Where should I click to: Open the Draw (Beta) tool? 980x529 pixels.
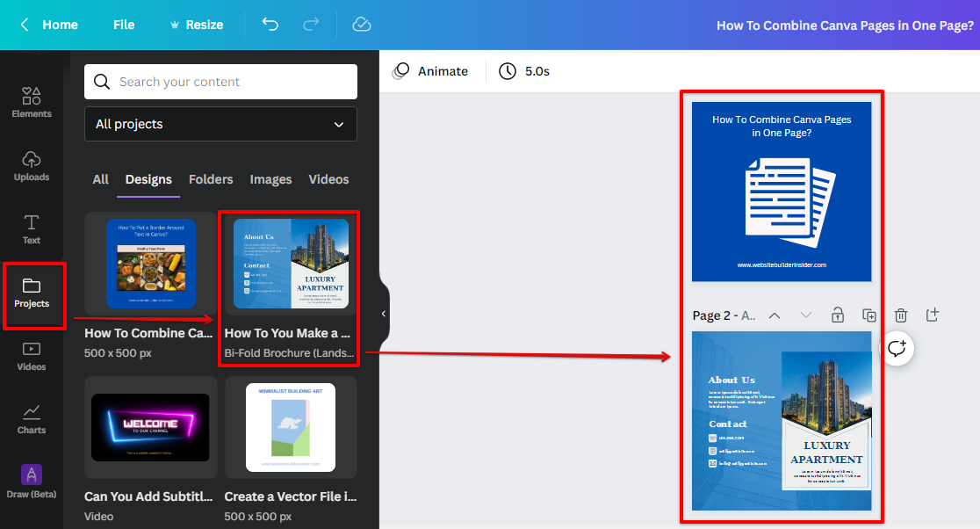[32, 482]
